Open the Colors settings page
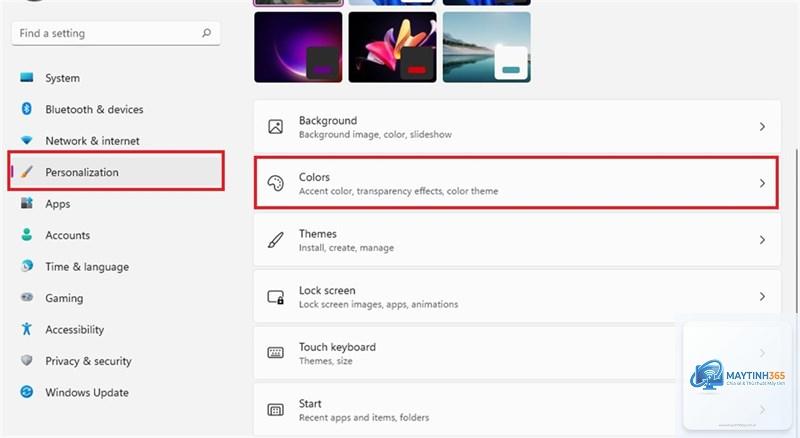800x438 pixels. (516, 183)
